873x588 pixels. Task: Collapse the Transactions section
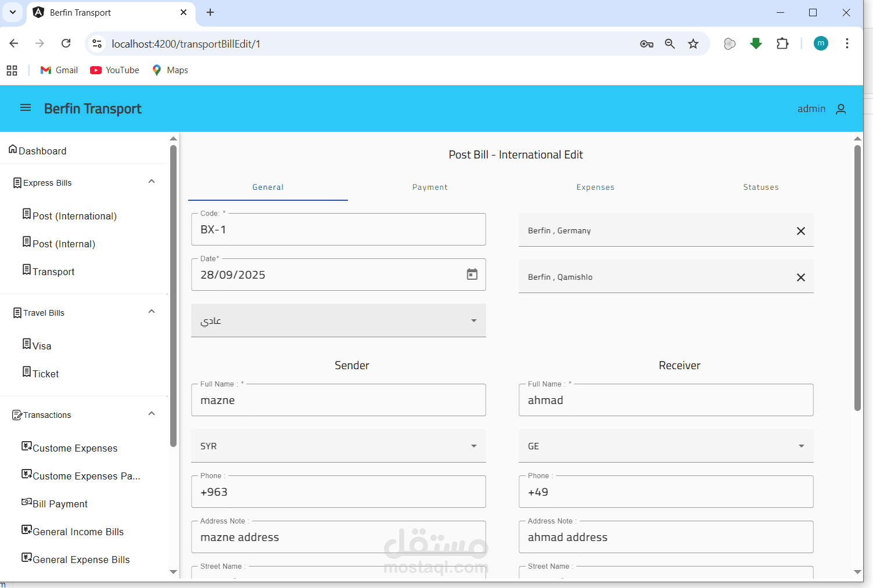(152, 414)
